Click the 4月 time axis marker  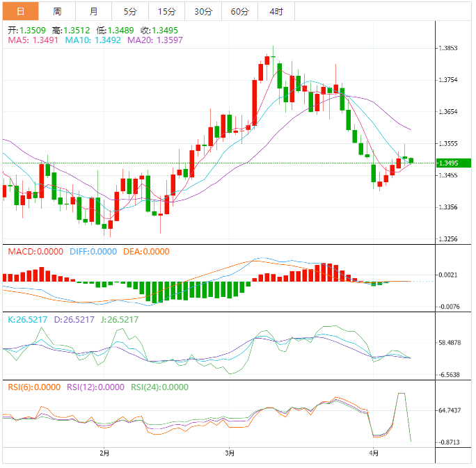coord(374,453)
